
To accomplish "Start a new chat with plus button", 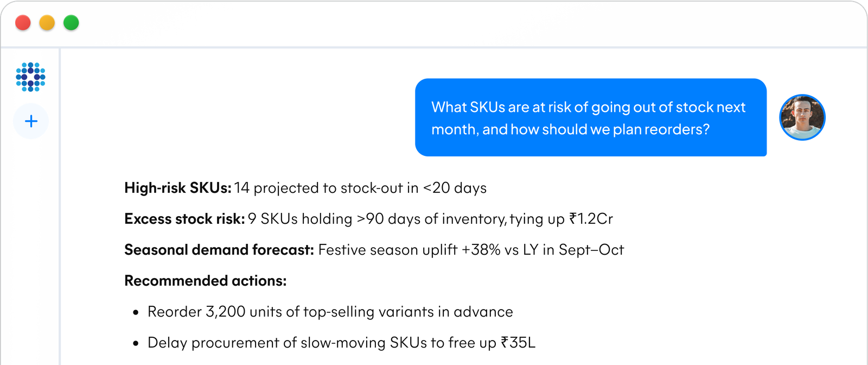I will (31, 121).
